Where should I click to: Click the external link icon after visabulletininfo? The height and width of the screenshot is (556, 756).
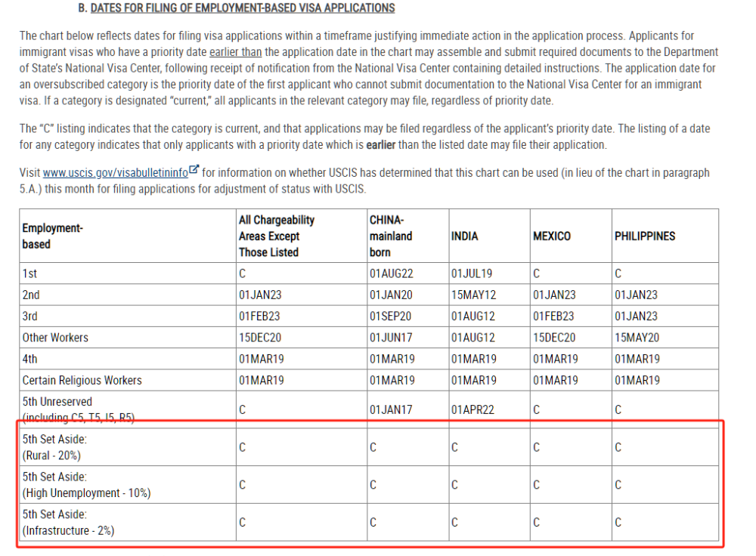[x=194, y=171]
